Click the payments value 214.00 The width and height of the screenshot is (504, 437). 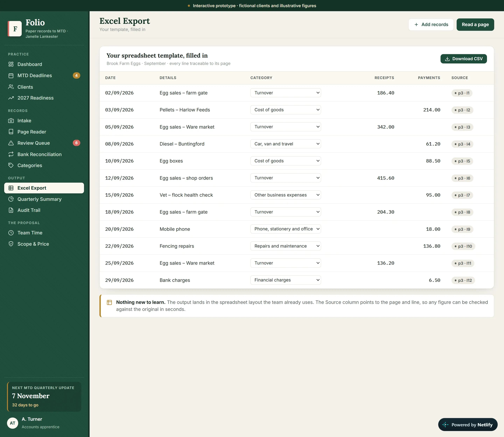[432, 110]
